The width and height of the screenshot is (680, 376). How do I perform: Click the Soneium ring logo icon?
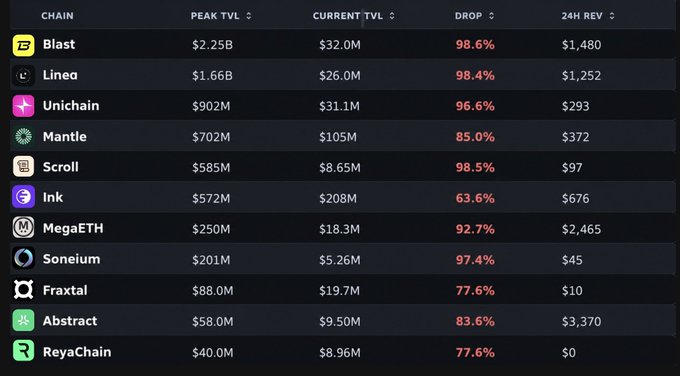pyautogui.click(x=23, y=258)
